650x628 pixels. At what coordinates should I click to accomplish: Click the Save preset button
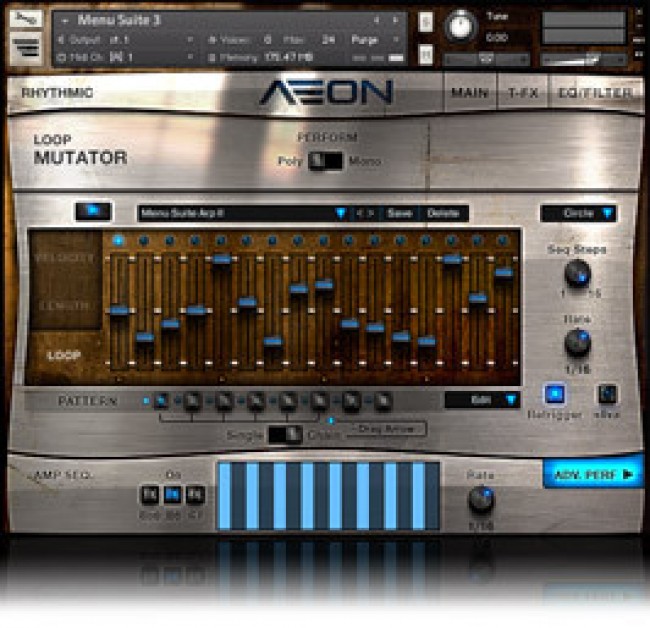[x=399, y=213]
